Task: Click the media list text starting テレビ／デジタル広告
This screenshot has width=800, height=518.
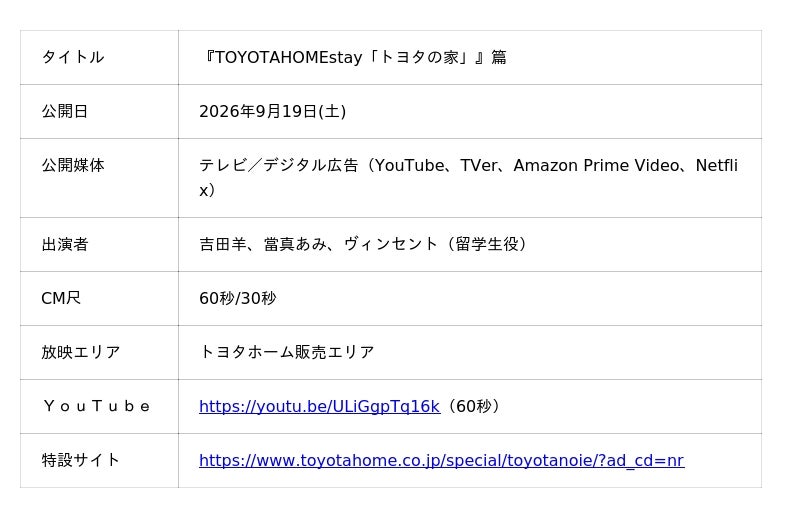Action: 468,178
